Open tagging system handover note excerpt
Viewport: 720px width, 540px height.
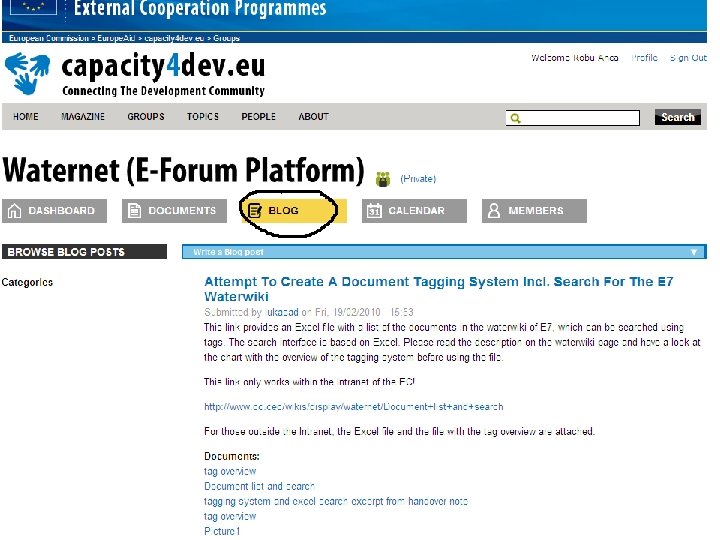pos(336,501)
